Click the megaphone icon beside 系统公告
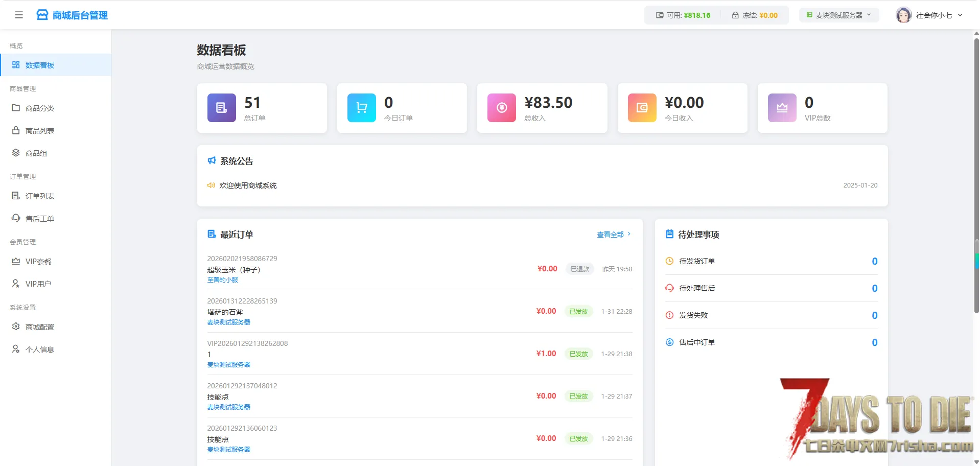The image size is (980, 466). [x=212, y=161]
